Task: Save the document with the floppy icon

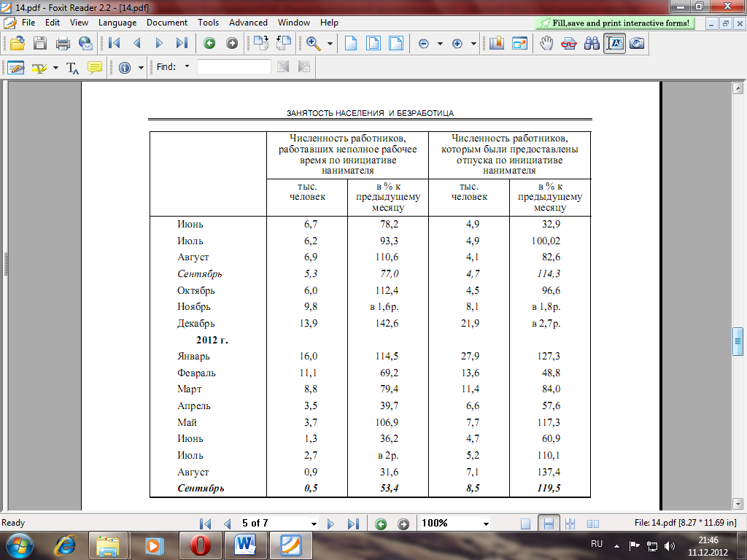Action: pyautogui.click(x=40, y=43)
